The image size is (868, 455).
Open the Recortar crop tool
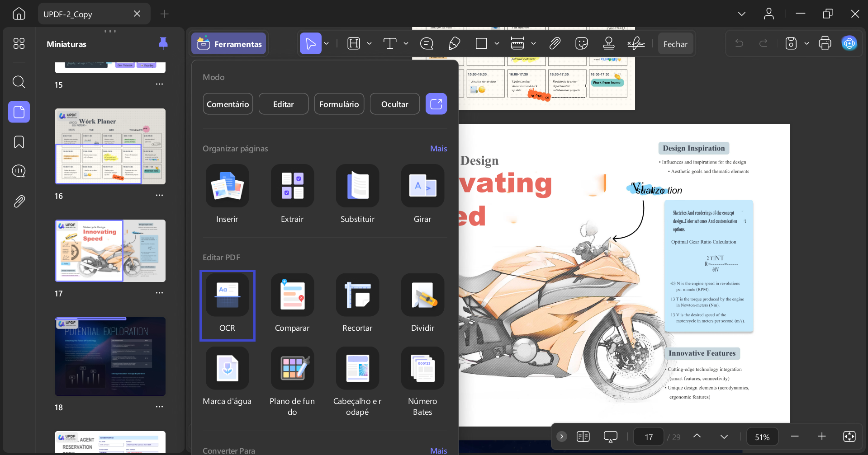pyautogui.click(x=357, y=295)
